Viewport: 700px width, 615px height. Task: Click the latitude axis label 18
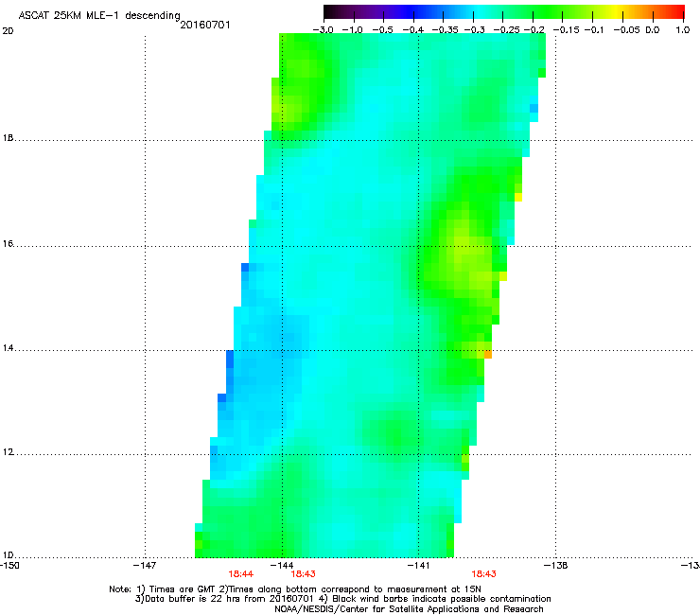8,138
